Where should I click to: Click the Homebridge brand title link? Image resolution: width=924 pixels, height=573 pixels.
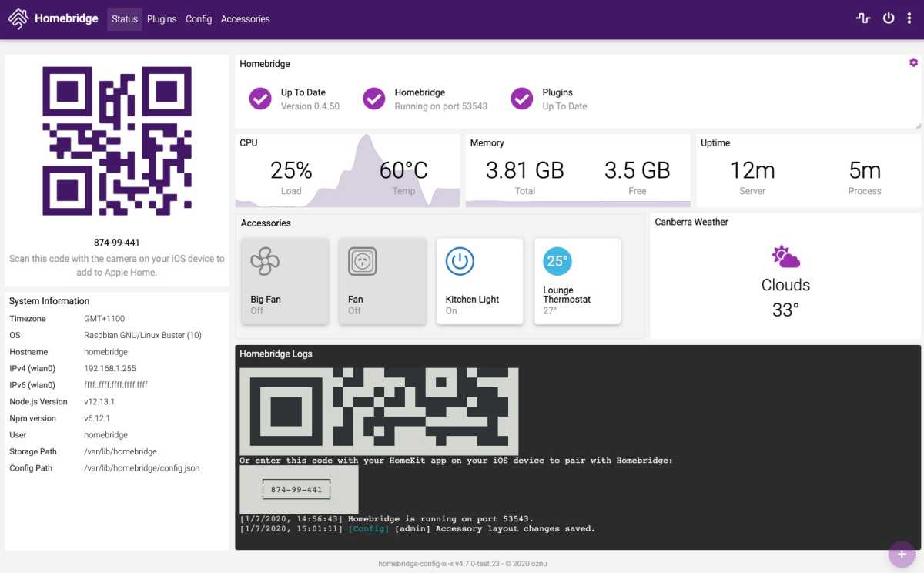[x=66, y=18]
